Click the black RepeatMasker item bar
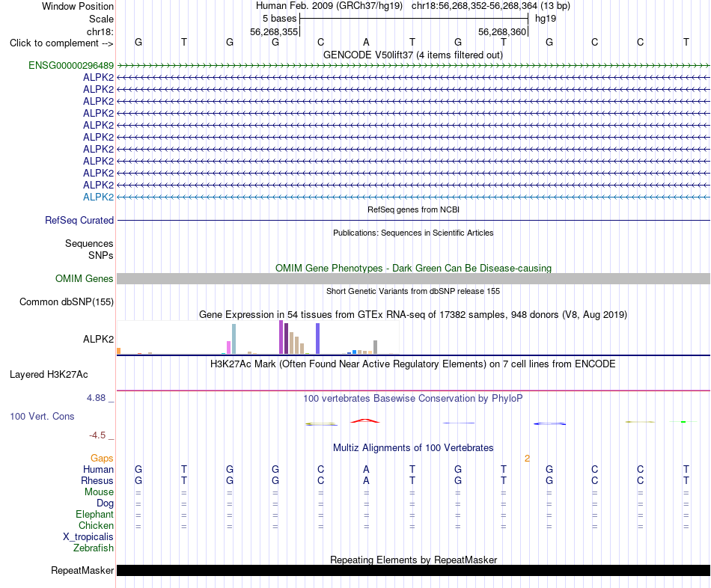This screenshot has width=711, height=588. [413, 570]
